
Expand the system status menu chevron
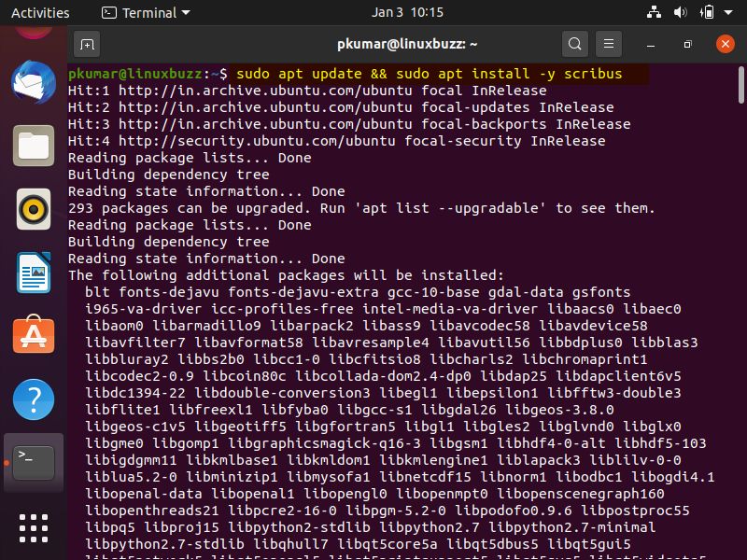pyautogui.click(x=726, y=12)
